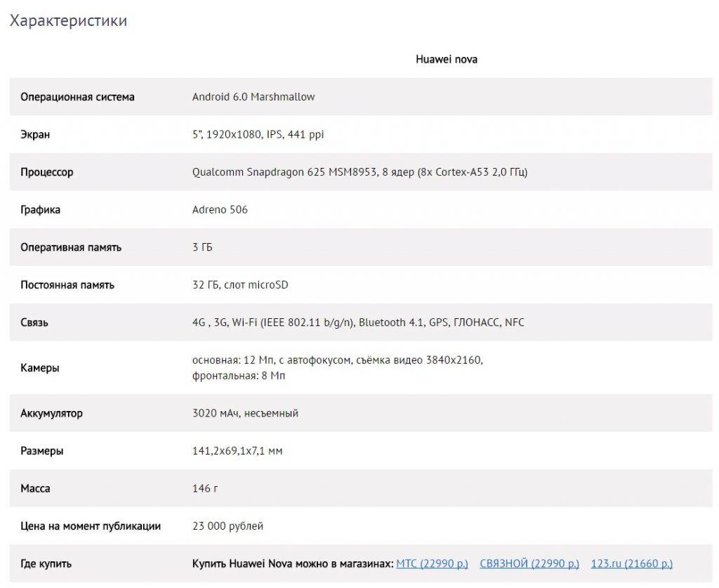The image size is (719, 588).
Task: Click the Операционная система row label
Action: 77,97
